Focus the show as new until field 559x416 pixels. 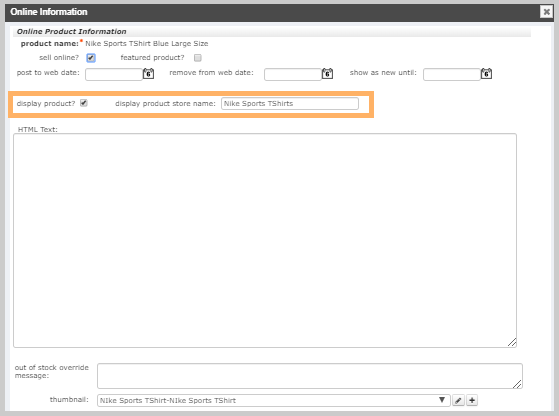click(x=452, y=74)
